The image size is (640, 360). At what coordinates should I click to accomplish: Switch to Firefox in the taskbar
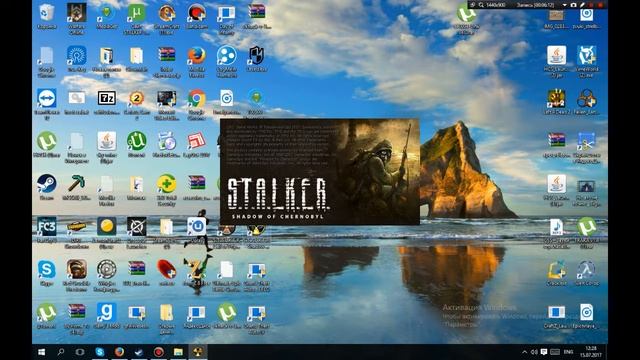[119, 352]
